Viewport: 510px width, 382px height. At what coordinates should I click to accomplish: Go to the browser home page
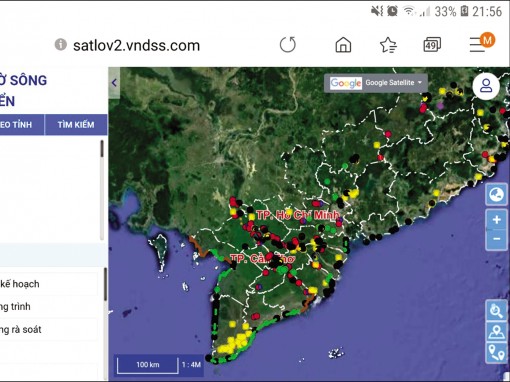tap(343, 45)
